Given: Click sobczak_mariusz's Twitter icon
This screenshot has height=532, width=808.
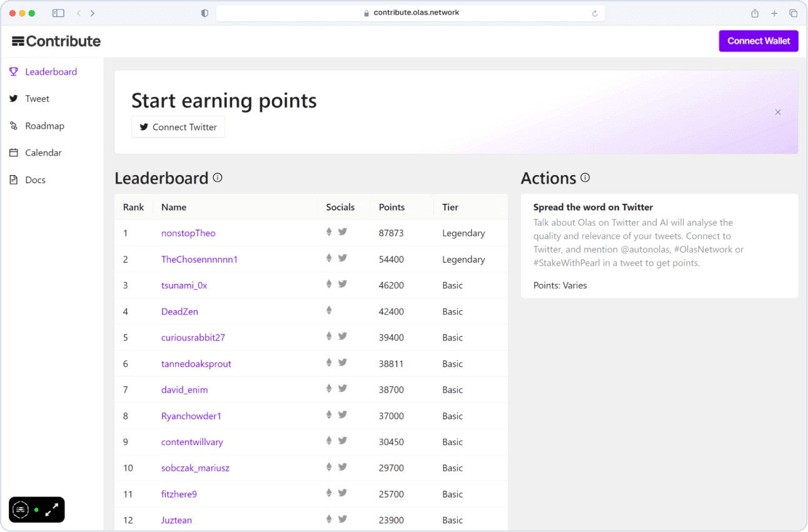Looking at the screenshot, I should tap(343, 466).
